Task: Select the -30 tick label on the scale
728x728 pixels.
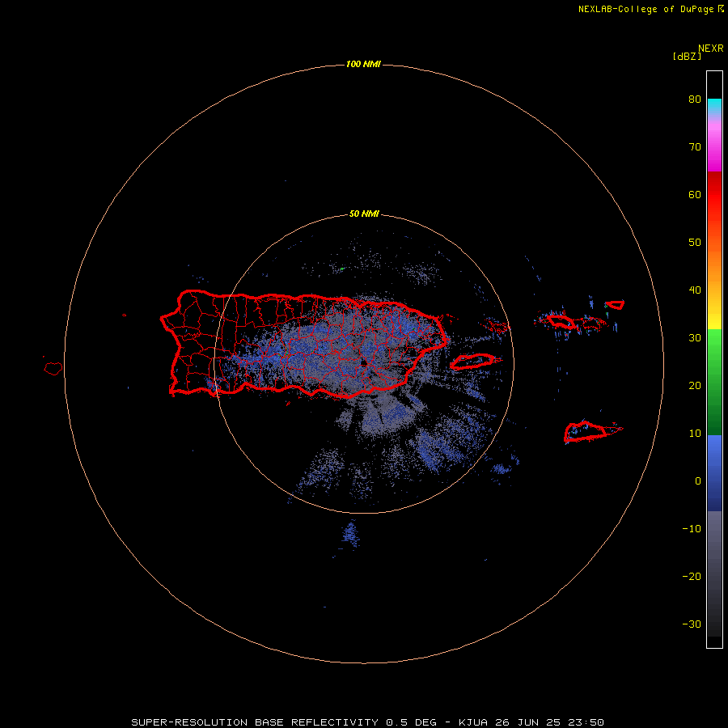Action: 692,624
